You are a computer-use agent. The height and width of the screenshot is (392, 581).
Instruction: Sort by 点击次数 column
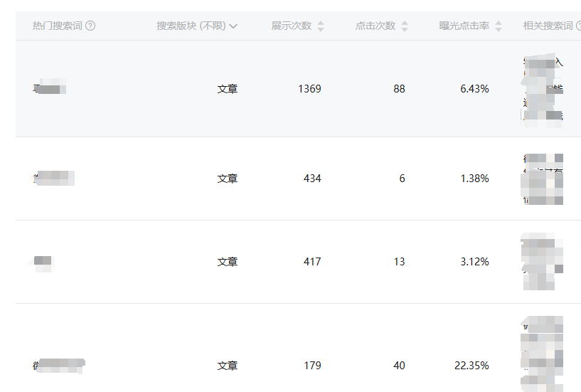coord(405,26)
